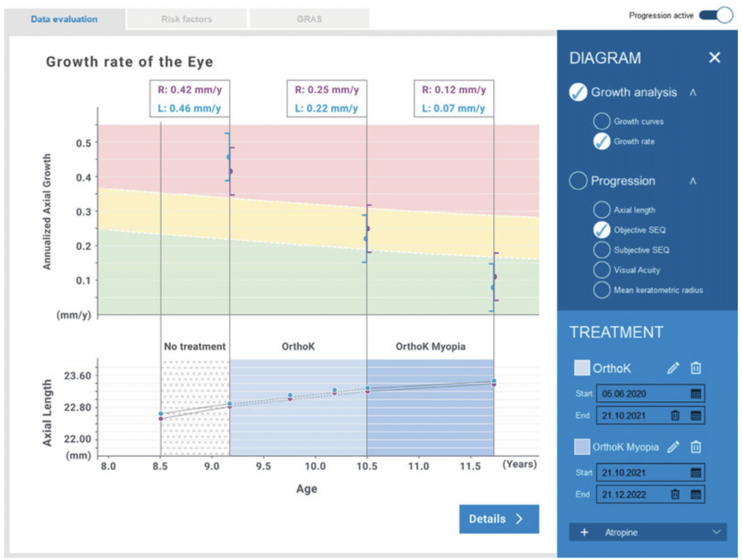Select the Growth curves radio option

coord(602,121)
